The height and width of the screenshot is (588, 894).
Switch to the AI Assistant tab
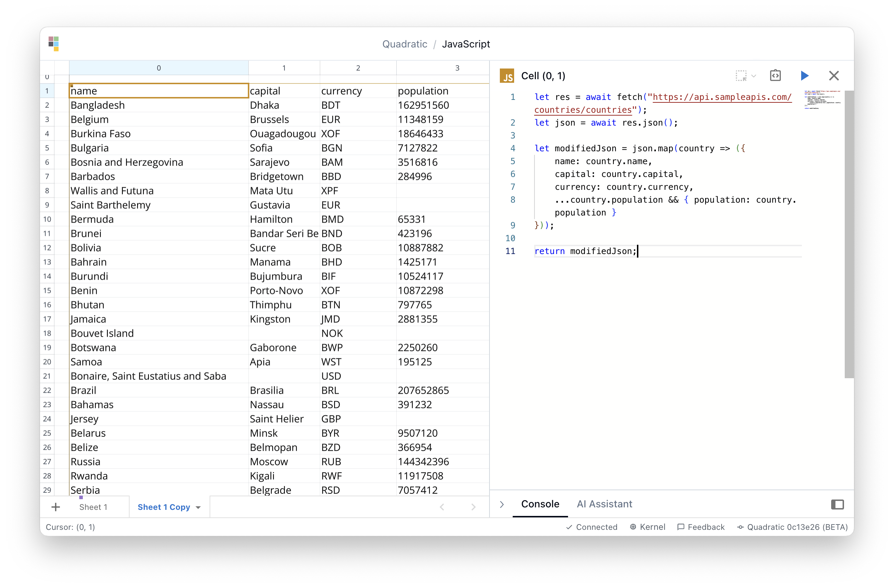(604, 504)
